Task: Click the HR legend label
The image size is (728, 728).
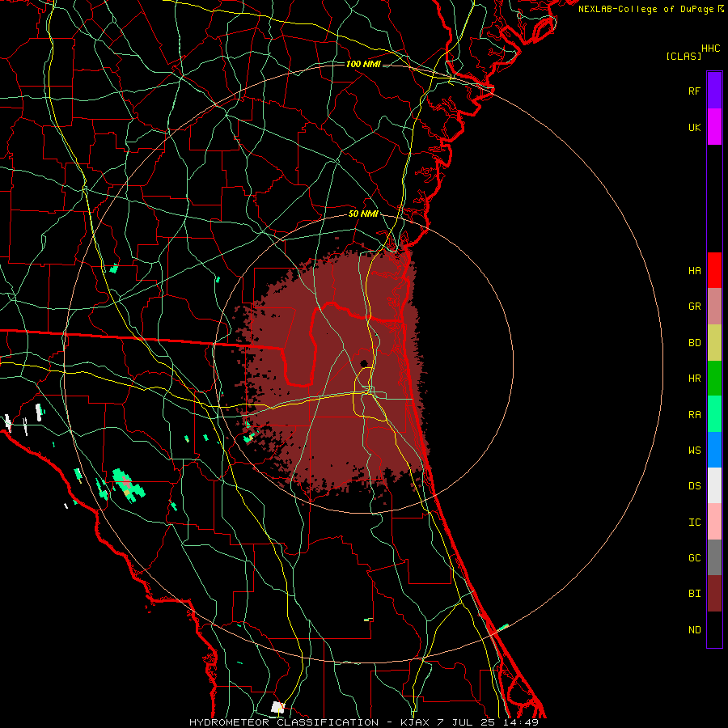Action: tap(694, 379)
